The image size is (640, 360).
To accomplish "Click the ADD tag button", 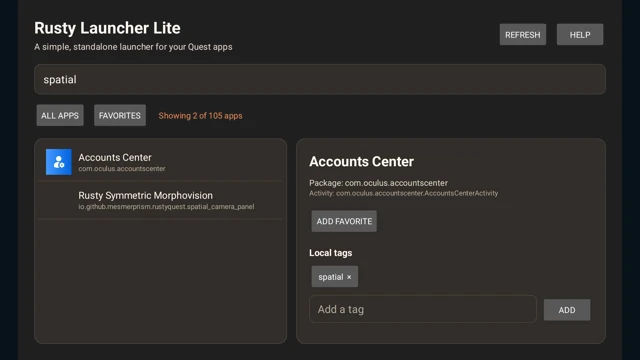I will coord(567,310).
